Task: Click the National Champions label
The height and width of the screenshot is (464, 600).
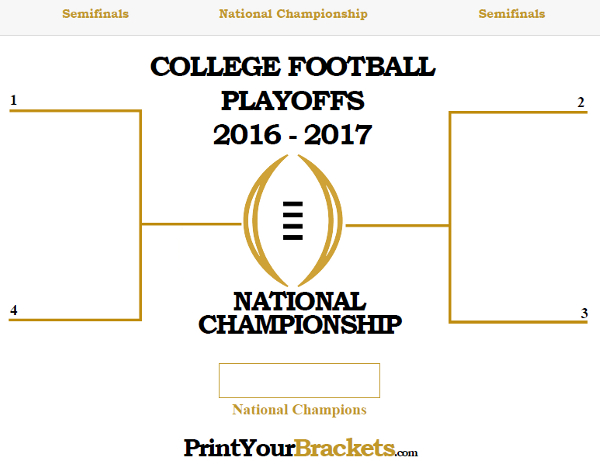Action: point(299,410)
